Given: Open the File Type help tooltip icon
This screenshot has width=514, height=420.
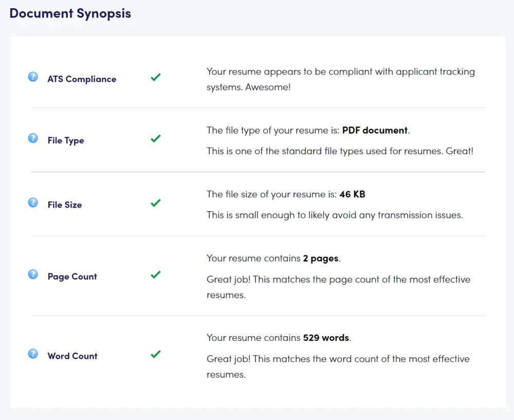Looking at the screenshot, I should click(x=33, y=138).
